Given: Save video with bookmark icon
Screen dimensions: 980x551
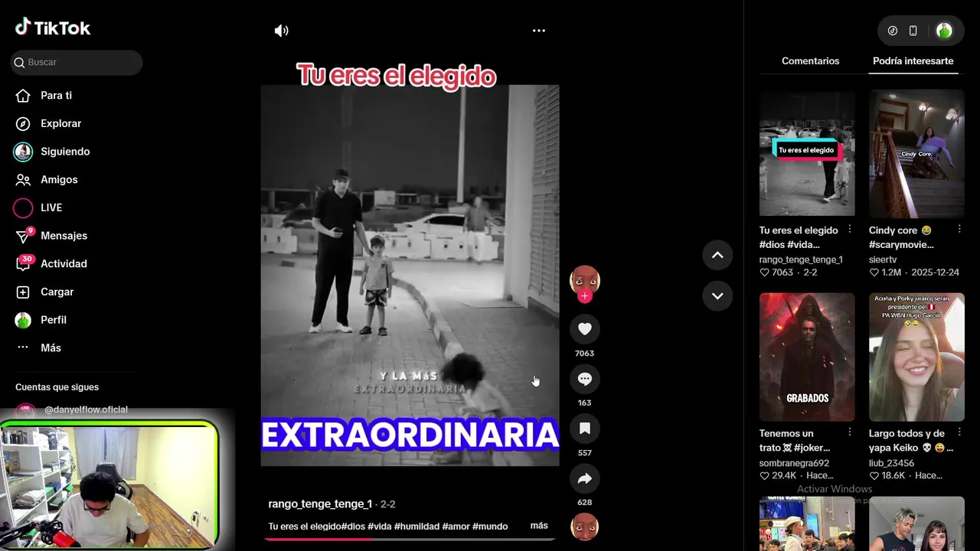Looking at the screenshot, I should (x=585, y=429).
